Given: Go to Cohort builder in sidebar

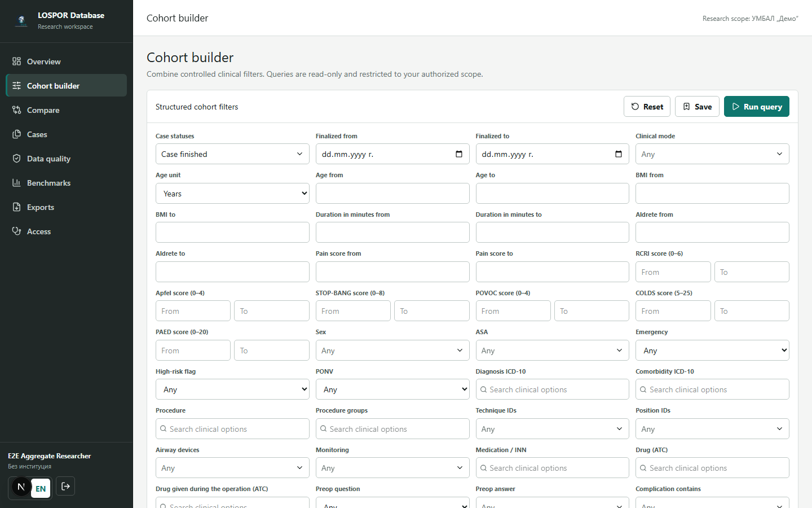Looking at the screenshot, I should point(66,86).
